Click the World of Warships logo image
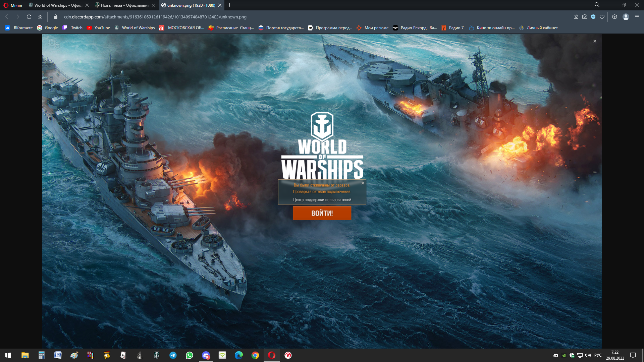644x362 pixels. pyautogui.click(x=322, y=146)
